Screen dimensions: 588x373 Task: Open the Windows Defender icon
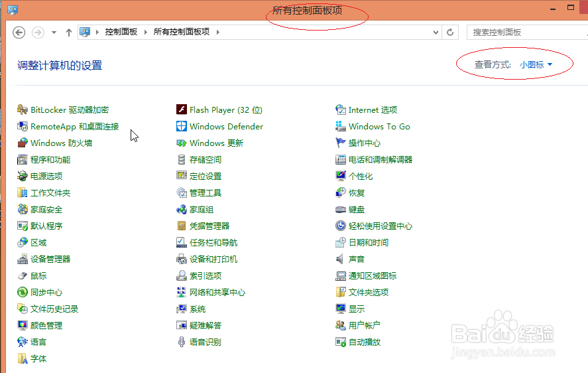point(182,126)
